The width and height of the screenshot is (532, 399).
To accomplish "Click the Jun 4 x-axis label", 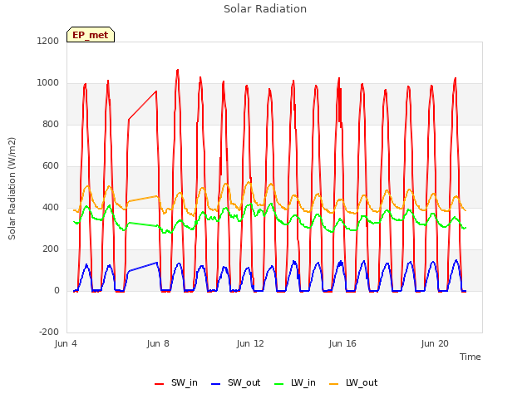I will point(66,343).
